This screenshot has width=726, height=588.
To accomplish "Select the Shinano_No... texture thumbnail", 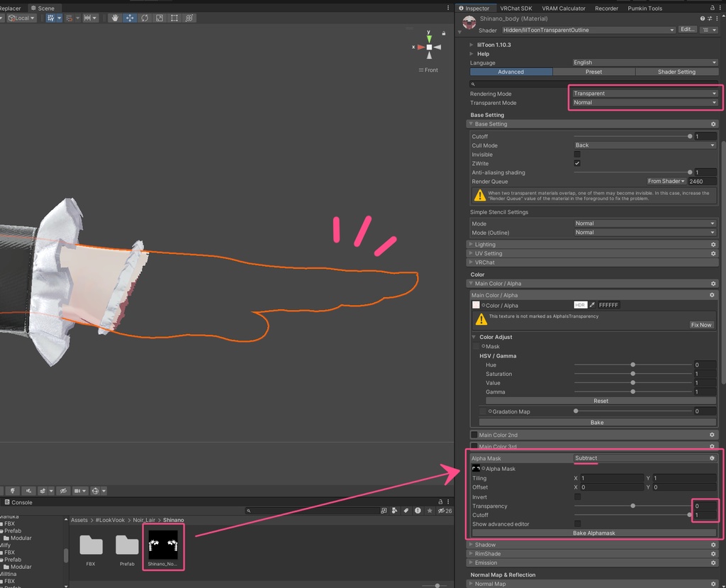I will pyautogui.click(x=163, y=545).
